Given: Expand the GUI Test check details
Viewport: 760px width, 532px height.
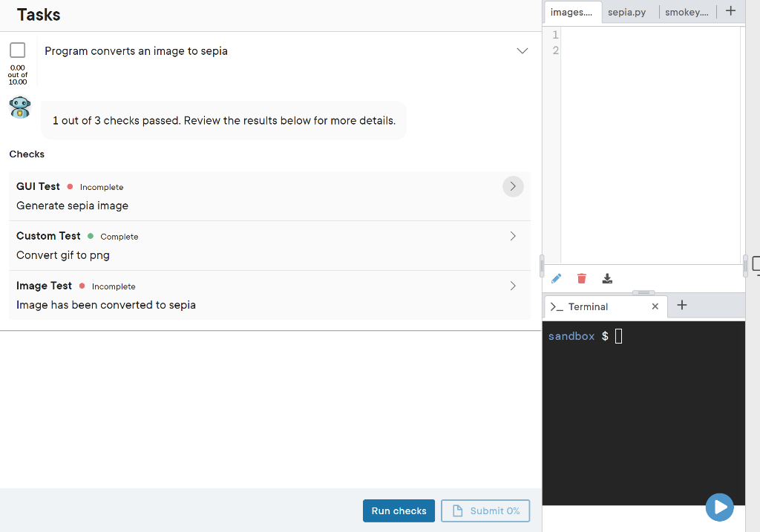Looking at the screenshot, I should click(x=512, y=186).
